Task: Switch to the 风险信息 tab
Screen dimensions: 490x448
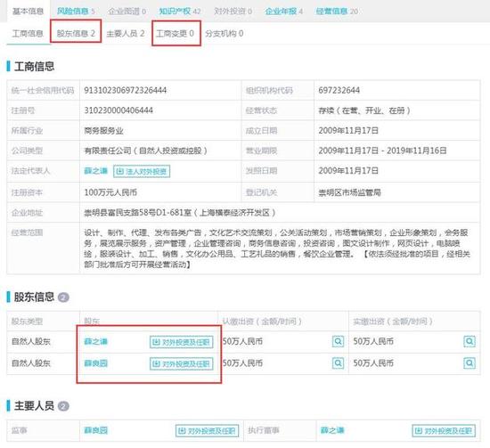Action: (76, 12)
